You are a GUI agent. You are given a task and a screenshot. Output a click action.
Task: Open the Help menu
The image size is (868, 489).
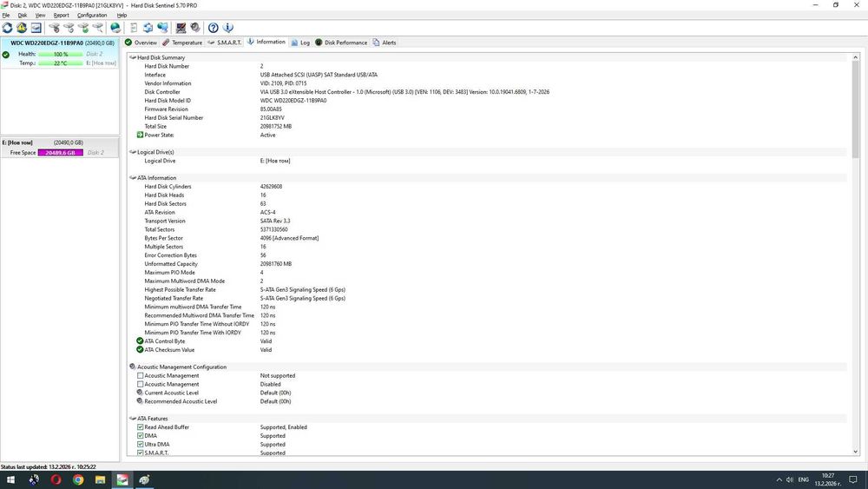click(x=122, y=16)
